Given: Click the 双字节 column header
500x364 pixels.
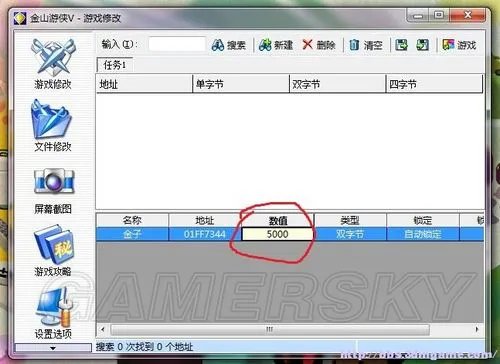Looking at the screenshot, I should 337,84.
